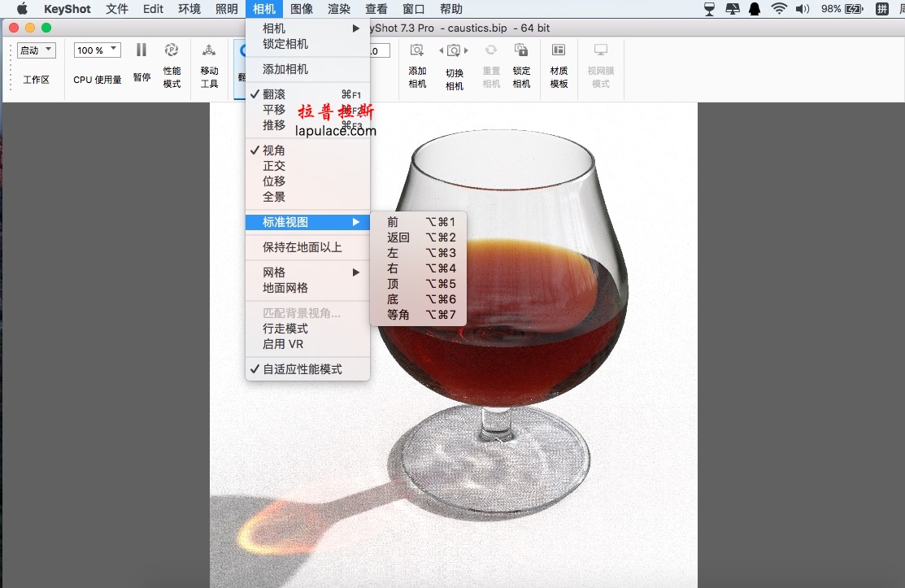Open Material Templates (材质模板) icon

tap(559, 50)
